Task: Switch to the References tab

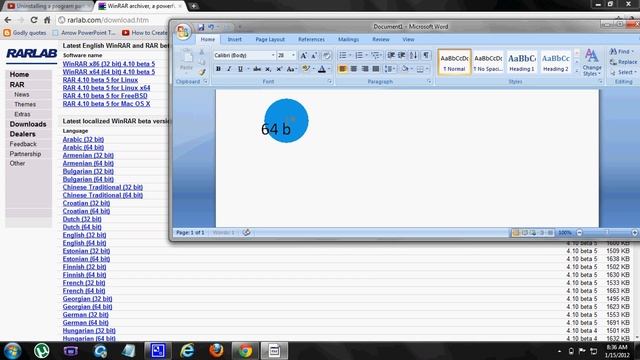Action: coord(311,40)
